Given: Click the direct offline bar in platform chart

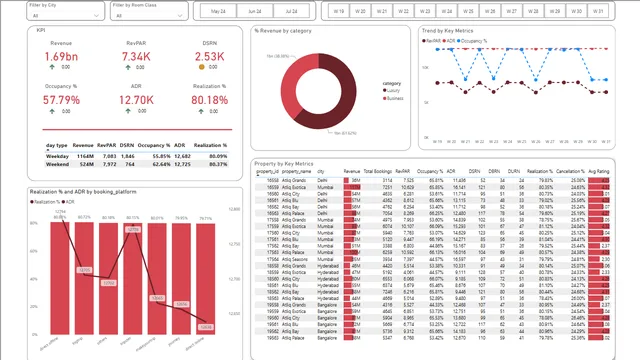Looking at the screenshot, I should click(60, 278).
